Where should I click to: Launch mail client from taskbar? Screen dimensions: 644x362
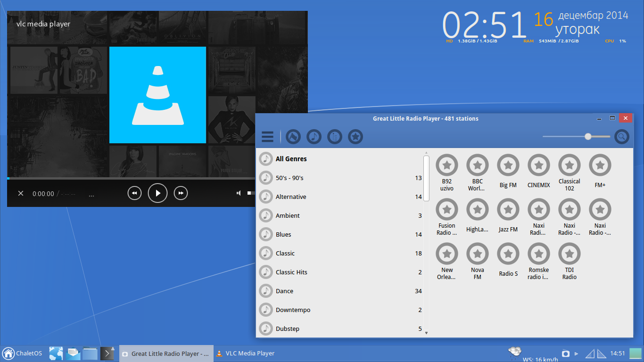(74, 354)
